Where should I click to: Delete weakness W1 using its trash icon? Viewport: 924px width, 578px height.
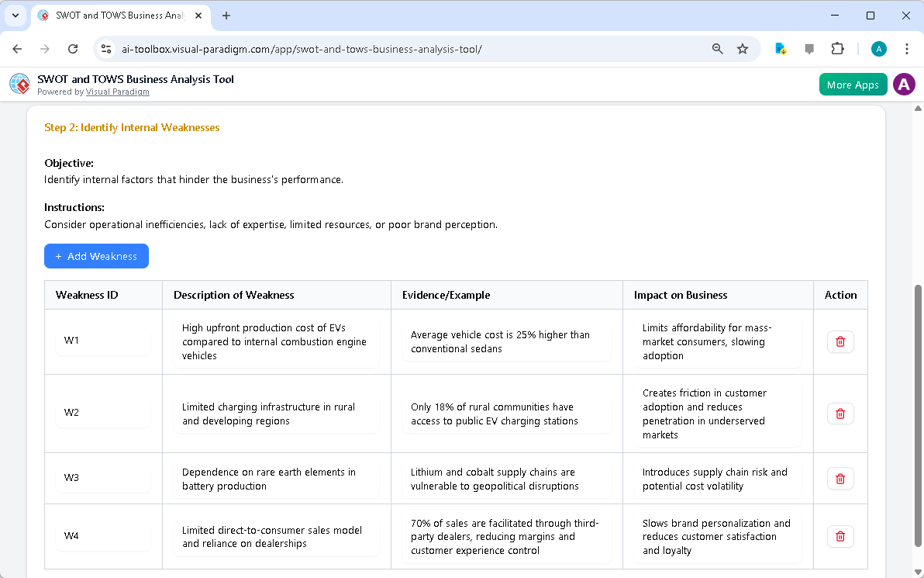pyautogui.click(x=840, y=341)
